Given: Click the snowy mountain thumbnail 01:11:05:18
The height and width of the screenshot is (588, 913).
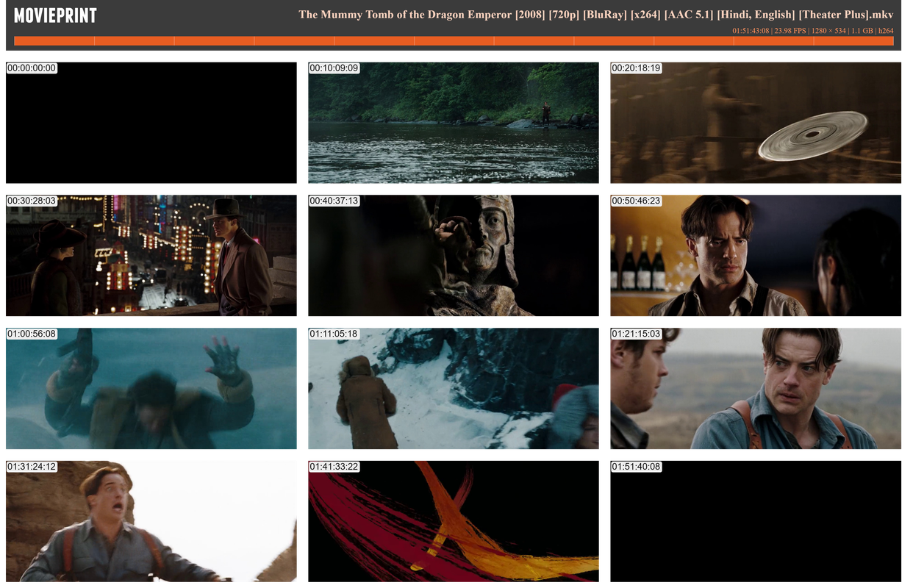Looking at the screenshot, I should click(x=454, y=389).
